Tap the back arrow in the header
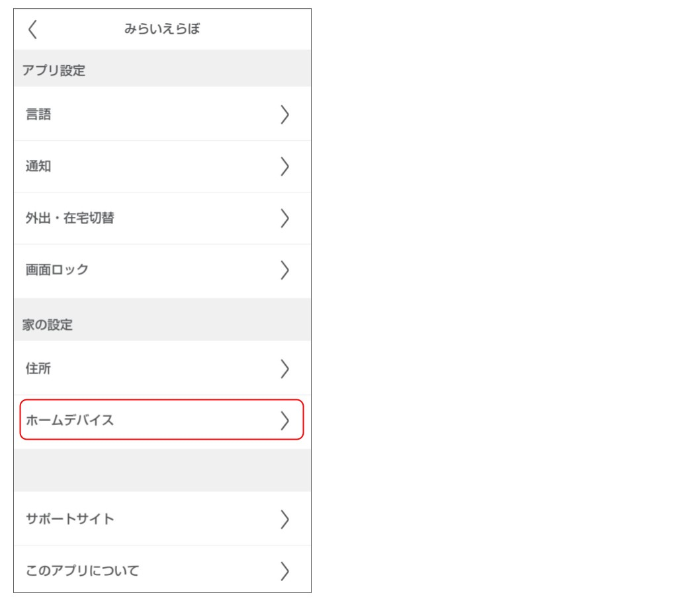700x599 pixels. (32, 29)
